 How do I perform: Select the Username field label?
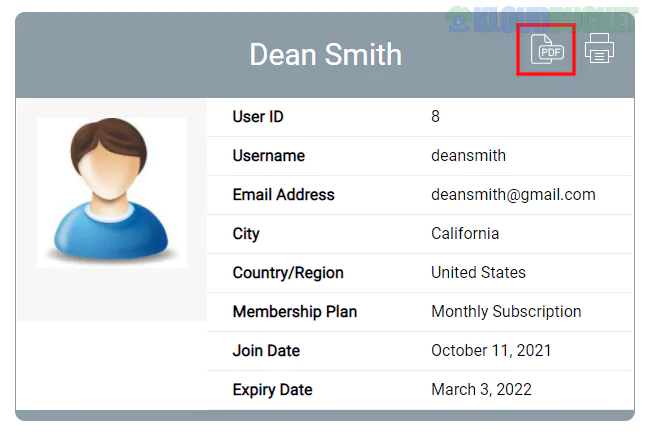coord(268,156)
